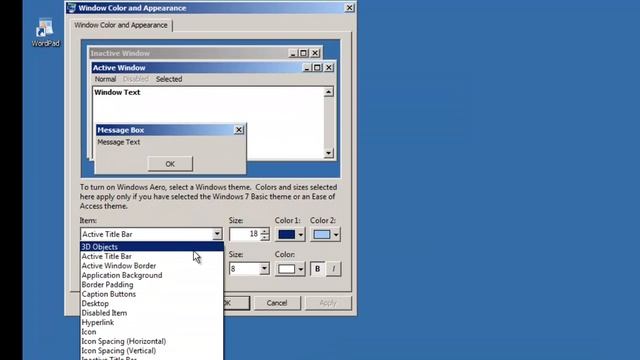This screenshot has height=360, width=640.
Task: Click the partially hidden OK button
Action: click(237, 303)
